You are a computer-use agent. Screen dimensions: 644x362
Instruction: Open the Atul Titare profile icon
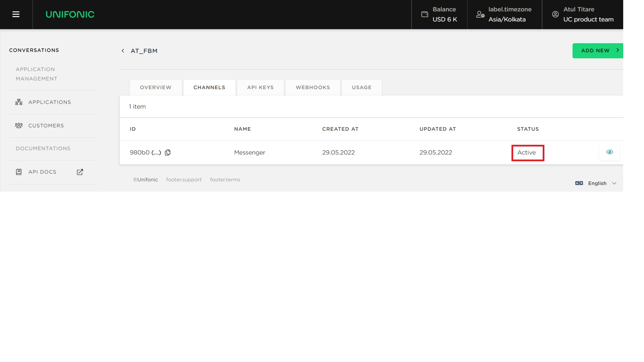point(555,14)
